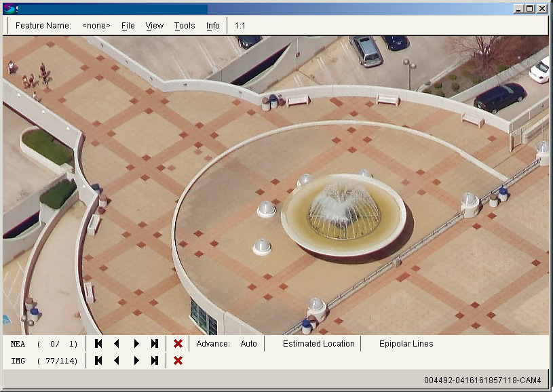
Task: Click the application icon in title bar
Action: tap(9, 8)
